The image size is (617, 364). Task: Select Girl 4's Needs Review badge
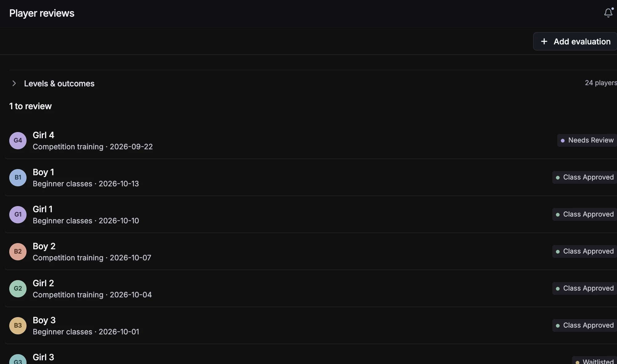pyautogui.click(x=587, y=140)
